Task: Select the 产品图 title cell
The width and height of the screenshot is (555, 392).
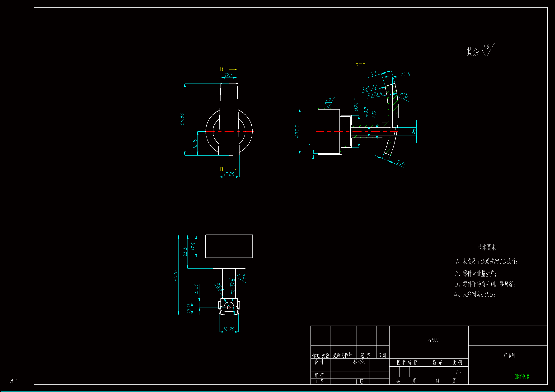Action: tap(509, 355)
